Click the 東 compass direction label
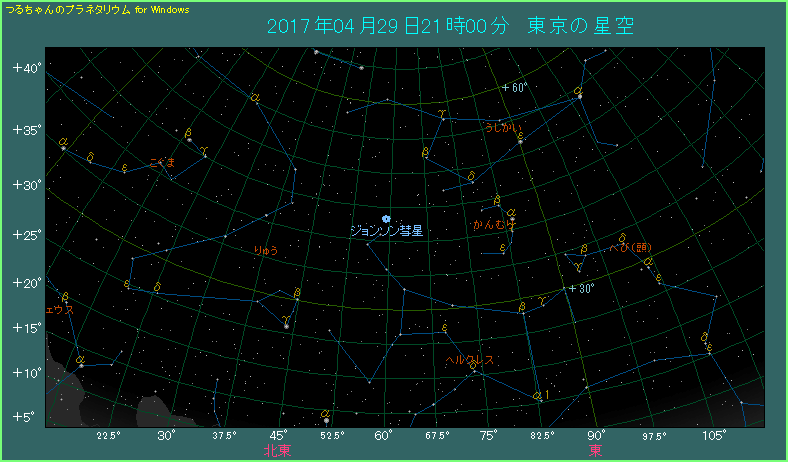 [595, 451]
